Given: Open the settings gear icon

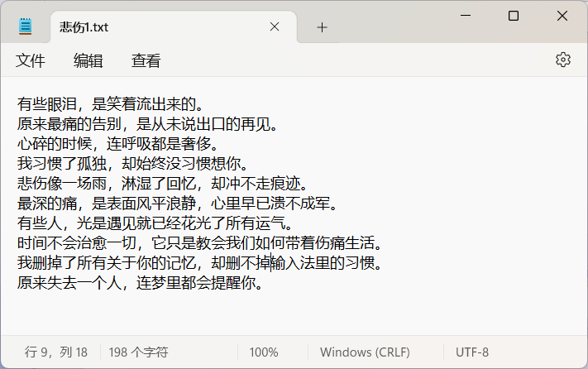Looking at the screenshot, I should pyautogui.click(x=563, y=60).
